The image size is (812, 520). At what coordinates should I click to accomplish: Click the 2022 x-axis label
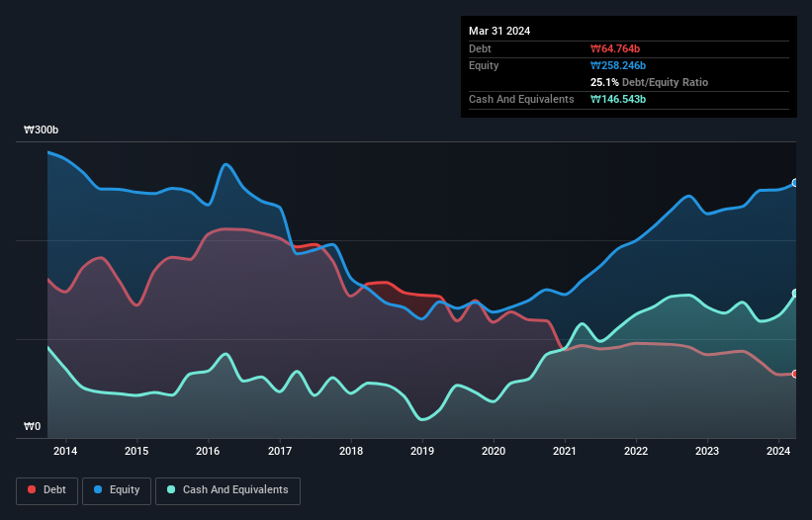(636, 451)
